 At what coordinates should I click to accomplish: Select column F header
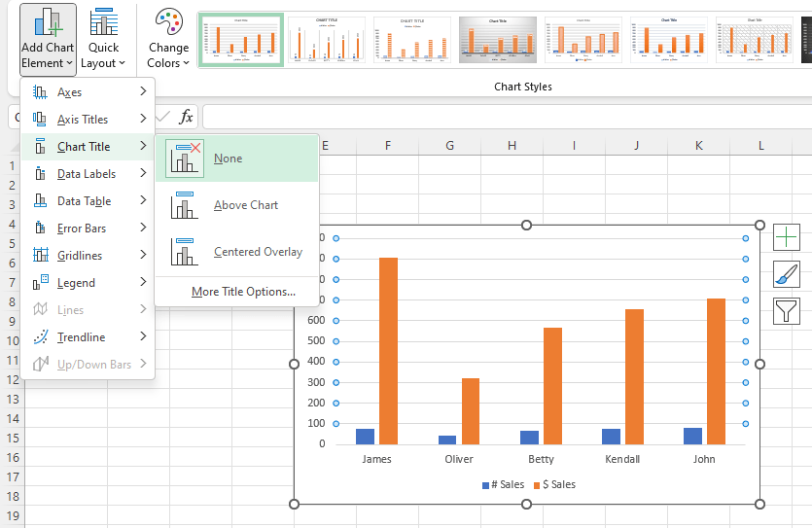(x=387, y=146)
